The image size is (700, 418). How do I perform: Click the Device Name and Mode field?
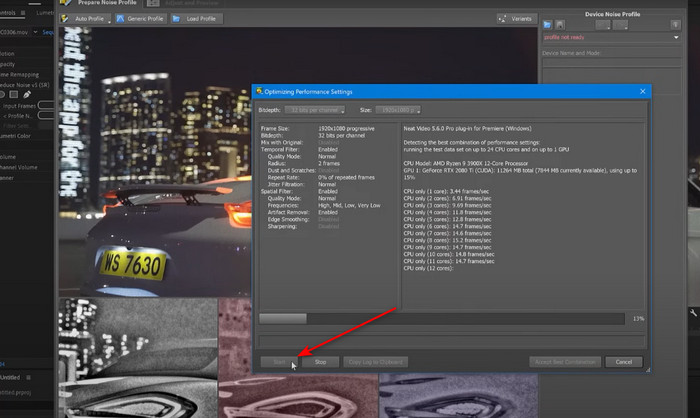(612, 62)
